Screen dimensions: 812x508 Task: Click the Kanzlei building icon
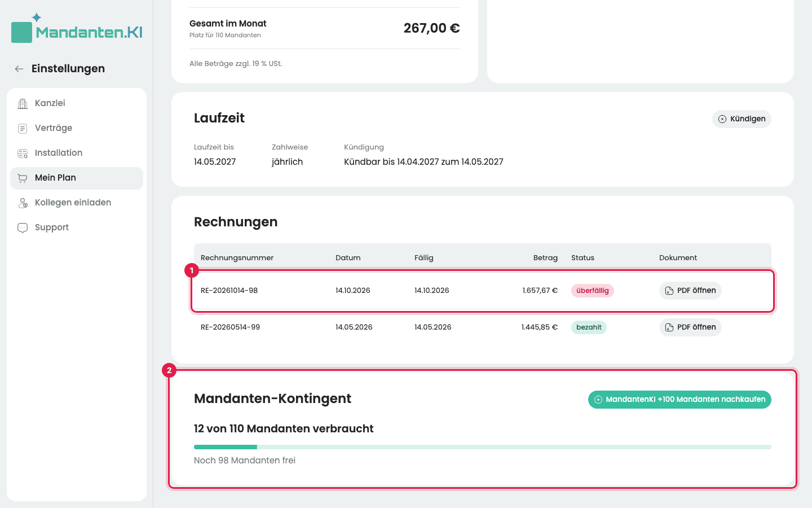[23, 103]
